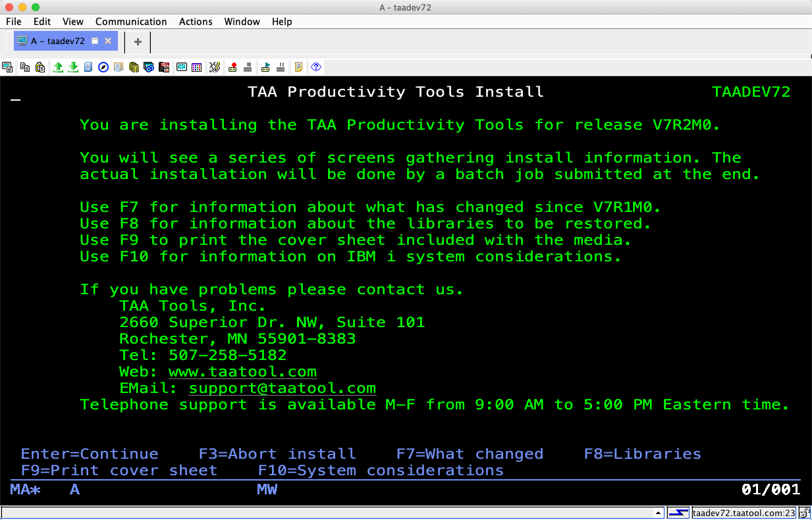Click the detach-window icon on the taadev72 tab
812x520 pixels.
click(95, 41)
